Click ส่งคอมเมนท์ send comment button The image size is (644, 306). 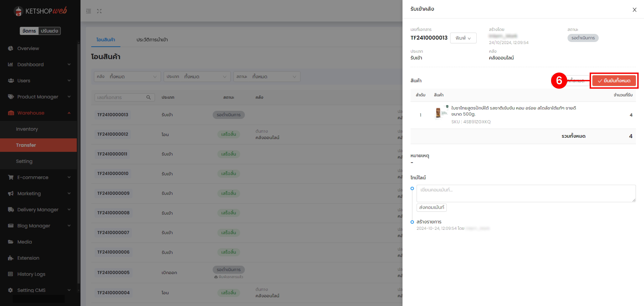click(432, 208)
